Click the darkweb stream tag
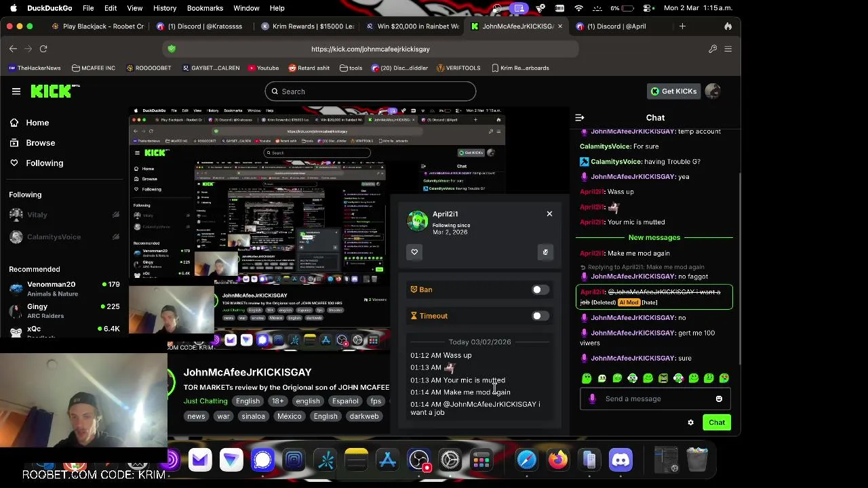The image size is (868, 488). coord(364,416)
